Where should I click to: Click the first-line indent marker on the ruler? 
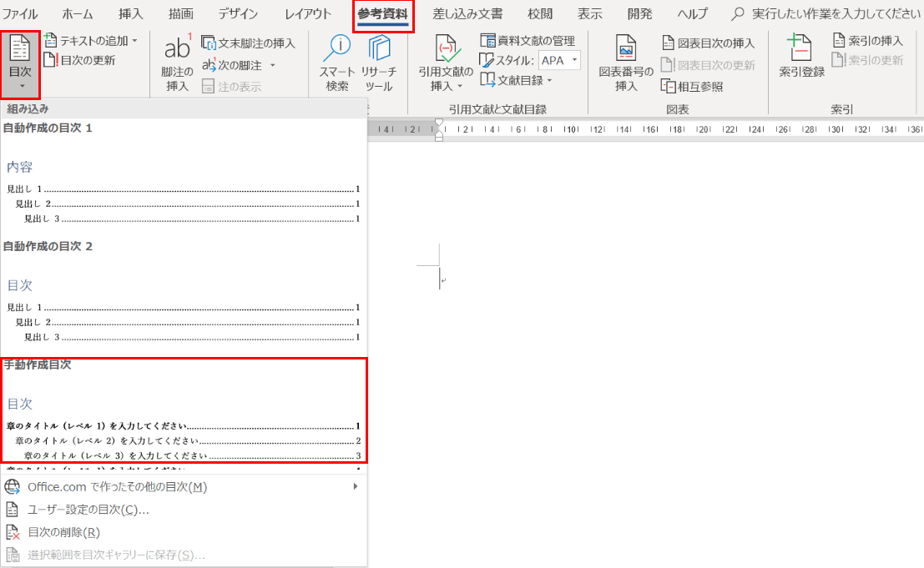pos(439,122)
